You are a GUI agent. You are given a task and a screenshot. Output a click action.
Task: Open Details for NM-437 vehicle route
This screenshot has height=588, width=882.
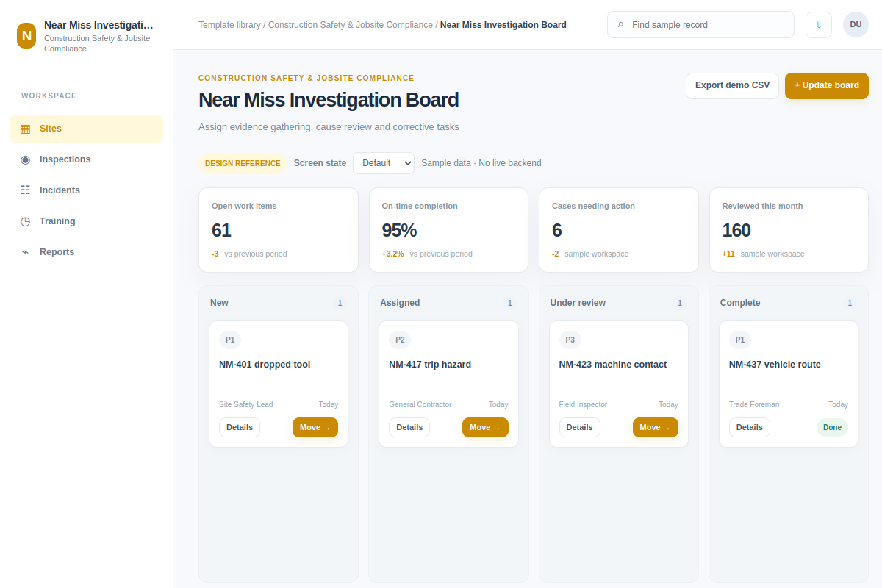pos(750,427)
